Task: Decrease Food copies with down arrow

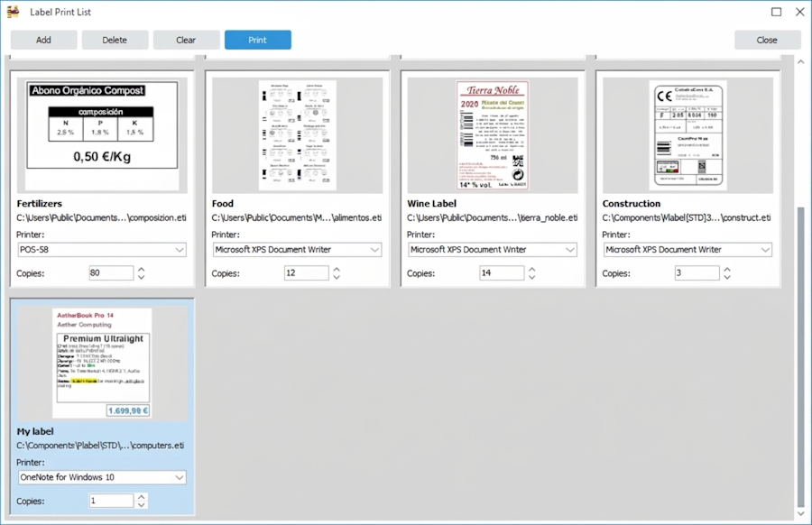Action: [337, 277]
